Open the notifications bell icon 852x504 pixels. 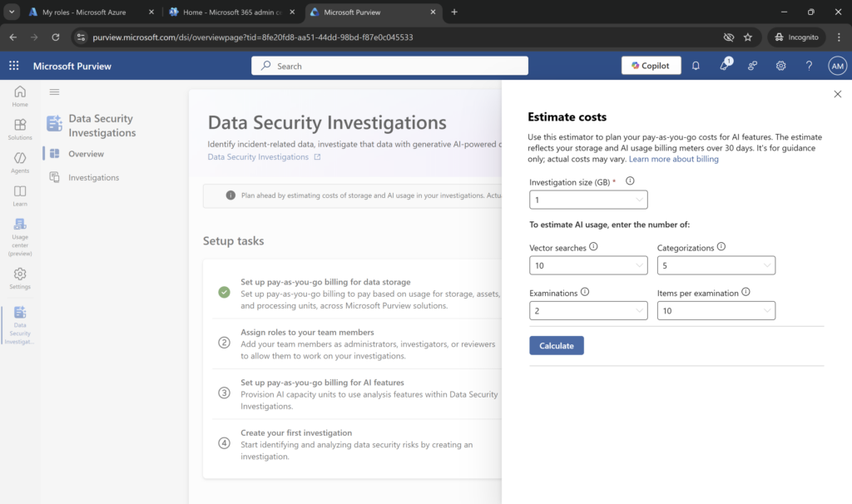pyautogui.click(x=696, y=66)
